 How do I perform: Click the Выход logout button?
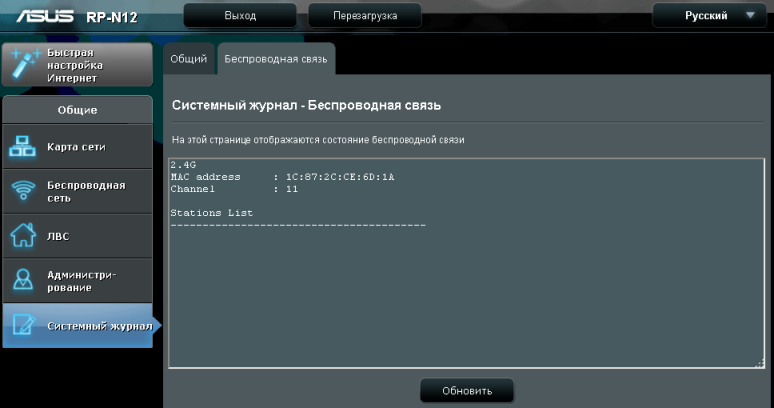(x=240, y=16)
